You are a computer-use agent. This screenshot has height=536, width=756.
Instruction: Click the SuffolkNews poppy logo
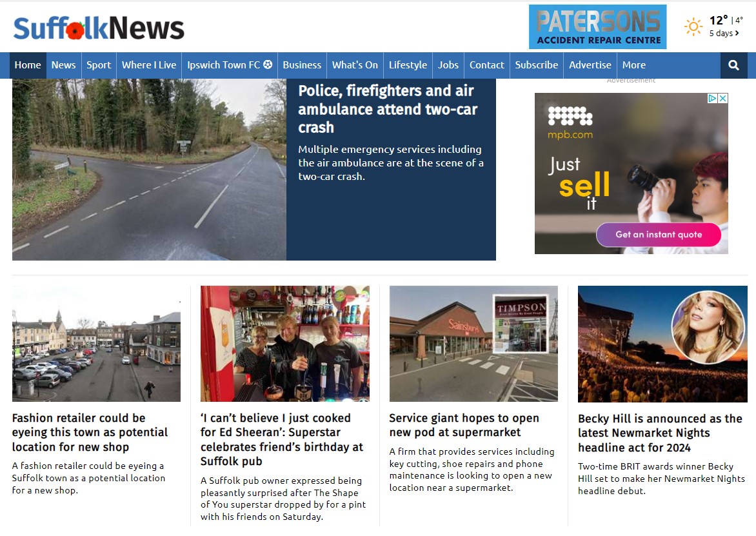coord(99,28)
